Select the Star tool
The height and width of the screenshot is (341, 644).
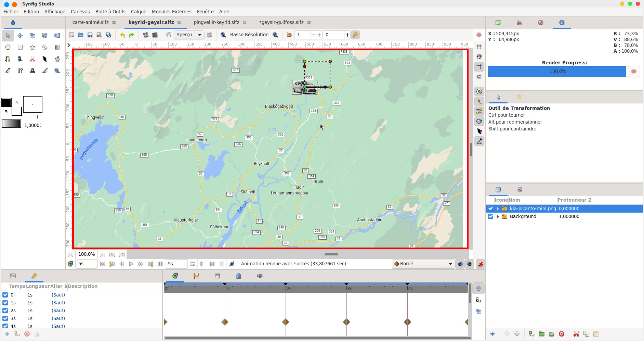32,47
